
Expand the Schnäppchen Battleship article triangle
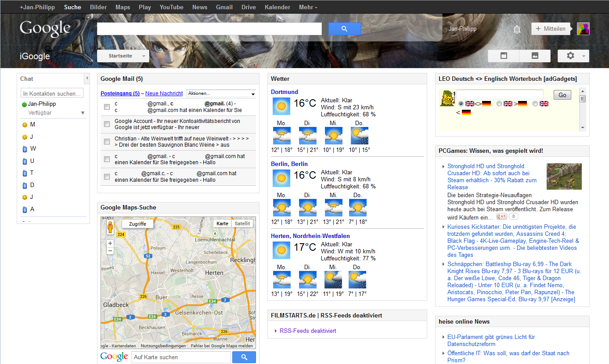click(x=443, y=264)
